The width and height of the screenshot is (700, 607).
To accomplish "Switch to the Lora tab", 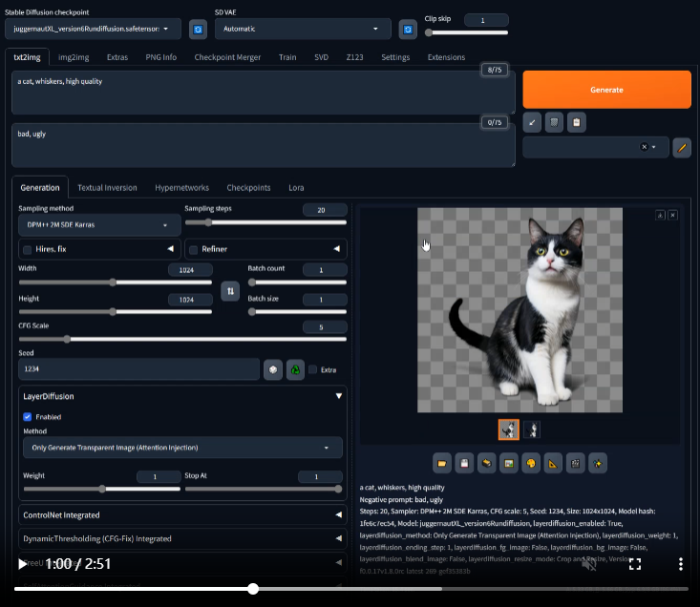I will (x=296, y=188).
